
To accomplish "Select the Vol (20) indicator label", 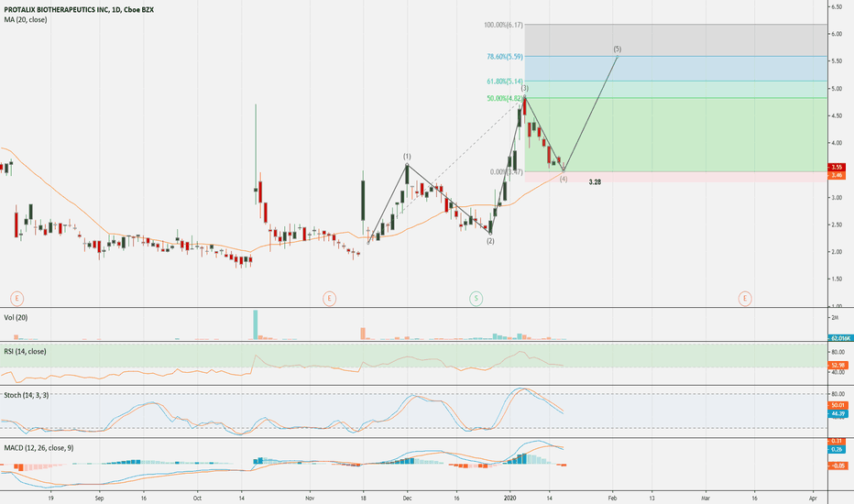I will click(16, 318).
